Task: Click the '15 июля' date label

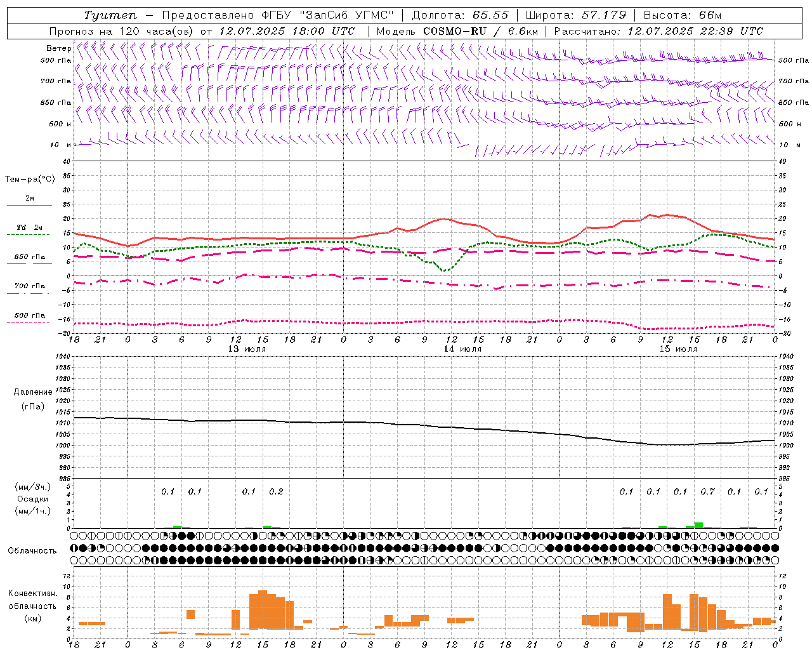Action: (678, 349)
